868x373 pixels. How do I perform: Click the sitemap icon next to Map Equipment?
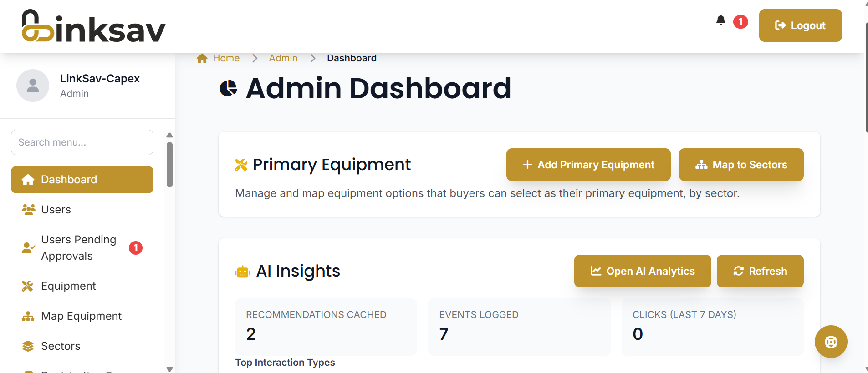[28, 316]
